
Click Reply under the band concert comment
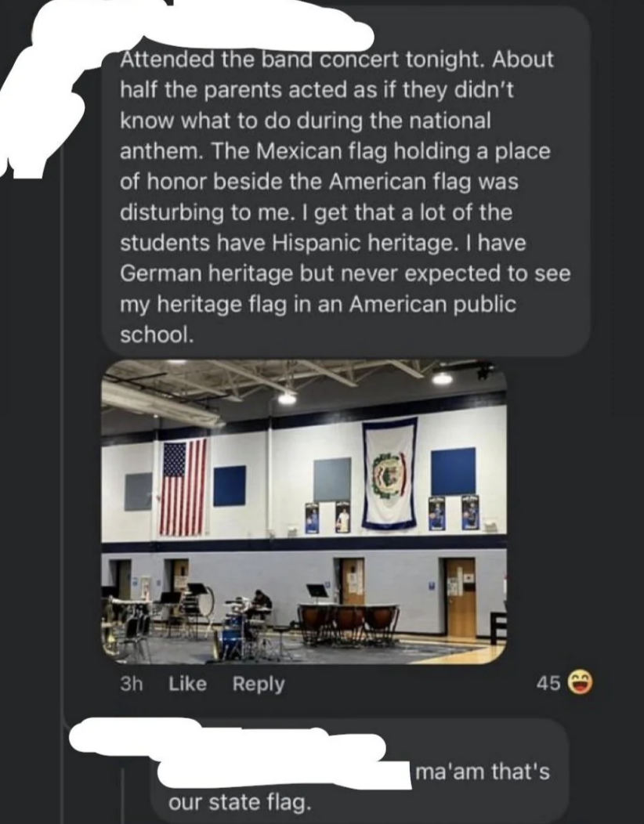pyautogui.click(x=259, y=684)
